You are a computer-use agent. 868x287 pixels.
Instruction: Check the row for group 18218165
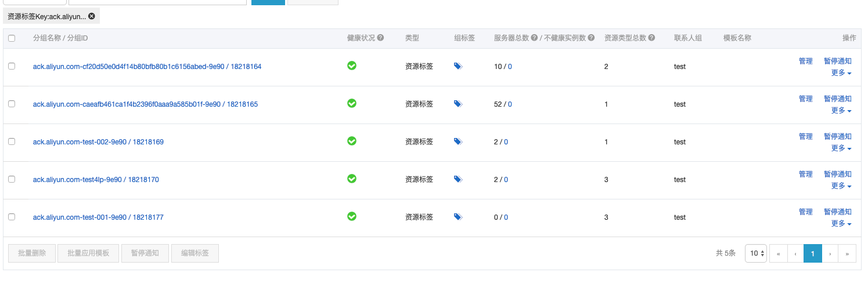point(12,104)
